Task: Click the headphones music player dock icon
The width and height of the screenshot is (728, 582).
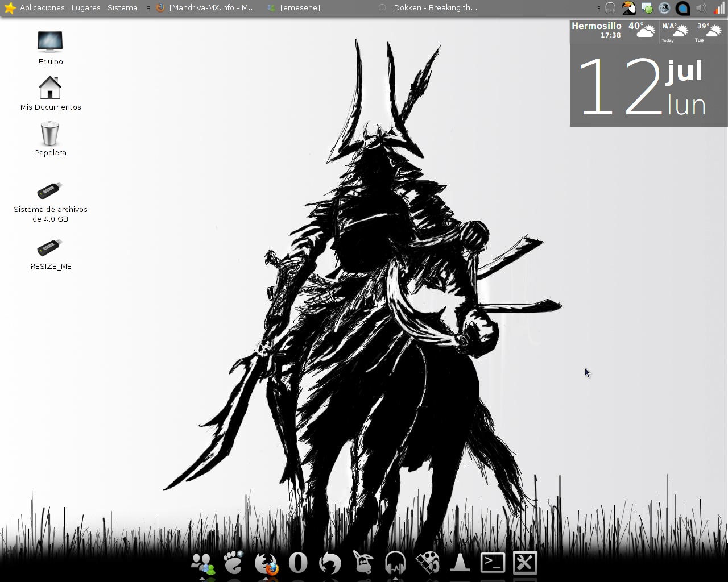Action: [x=395, y=563]
